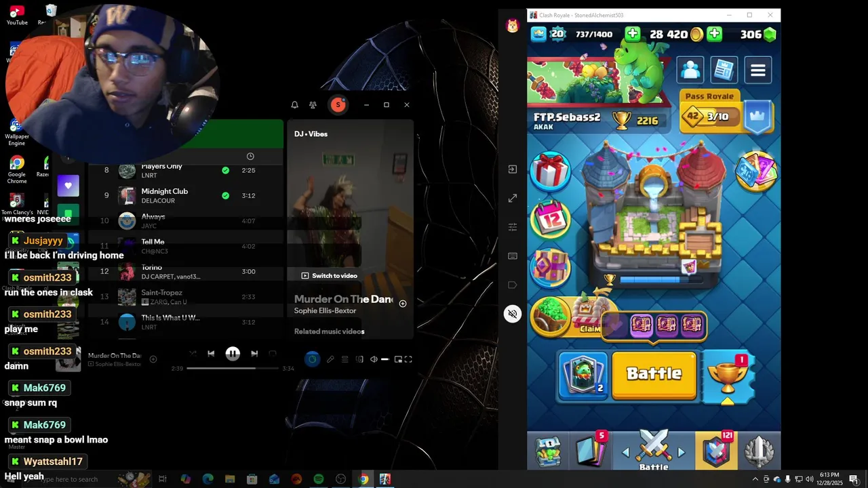This screenshot has height=488, width=868.
Task: Tap the yellow Battle button in Clash Royale
Action: click(x=654, y=374)
